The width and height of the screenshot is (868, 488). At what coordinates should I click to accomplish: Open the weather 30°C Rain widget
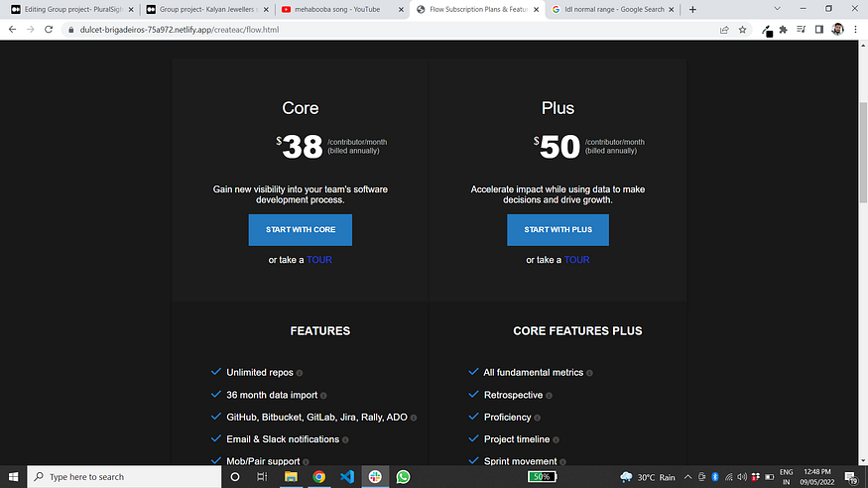point(648,477)
